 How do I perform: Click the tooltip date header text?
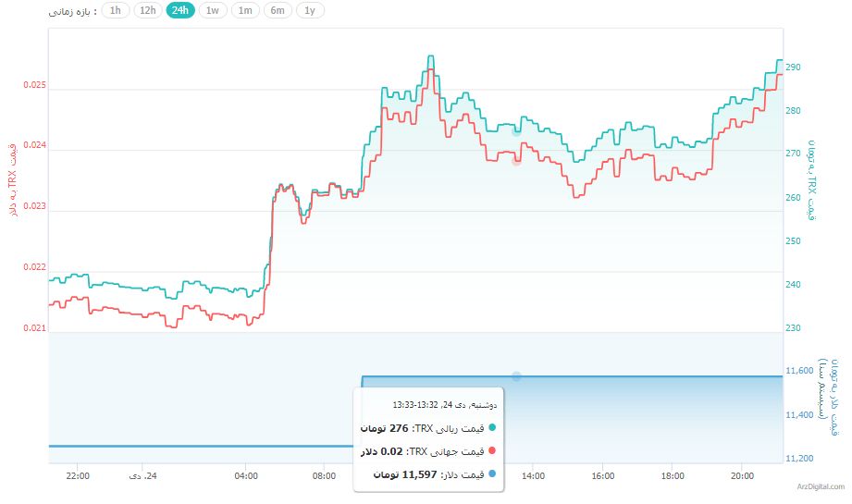click(444, 405)
